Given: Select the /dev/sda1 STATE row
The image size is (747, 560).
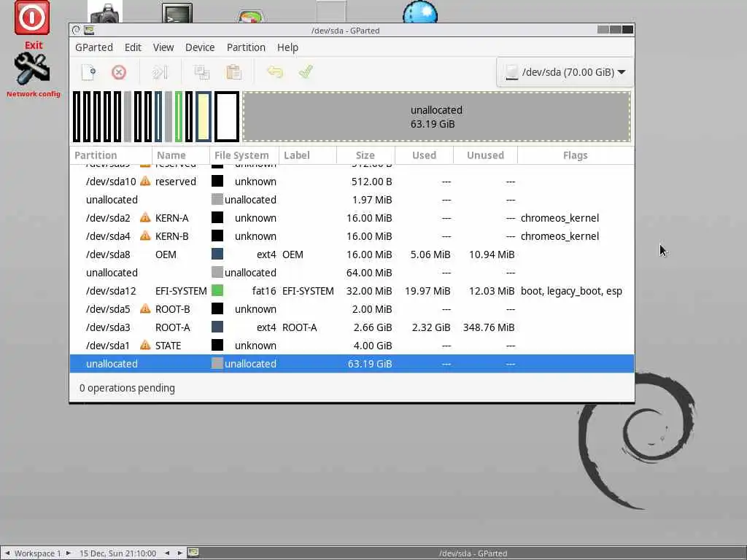Looking at the screenshot, I should [352, 346].
